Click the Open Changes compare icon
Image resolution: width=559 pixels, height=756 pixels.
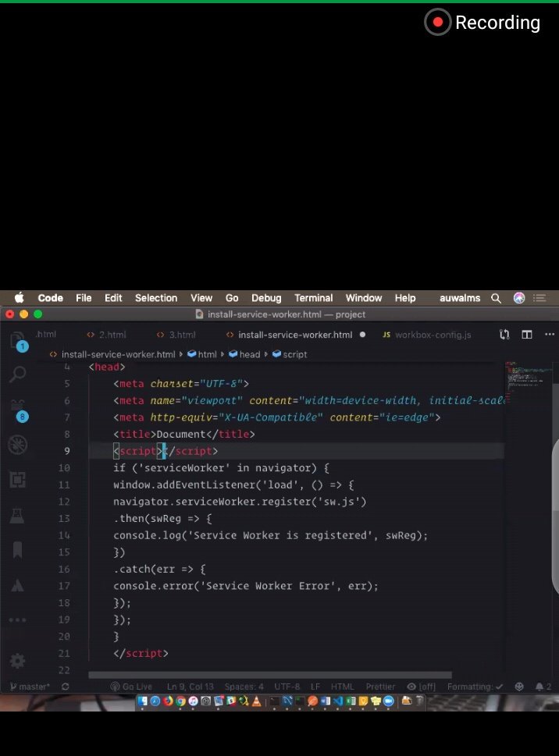(x=504, y=335)
